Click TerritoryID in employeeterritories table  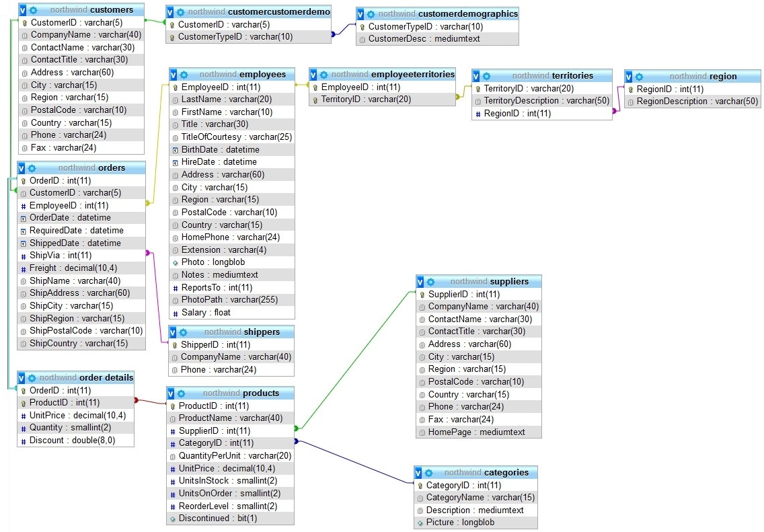[x=383, y=100]
